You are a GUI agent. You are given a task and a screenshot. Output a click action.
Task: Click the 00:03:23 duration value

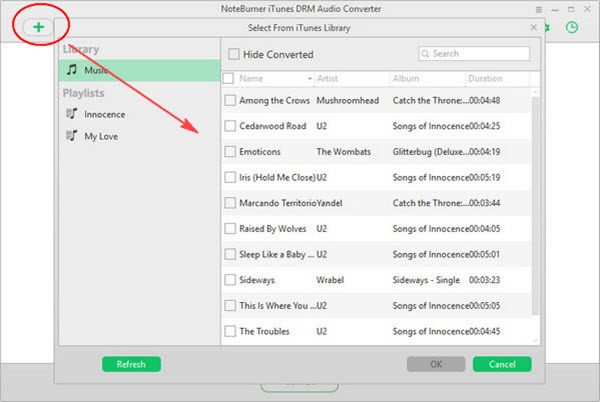click(484, 280)
